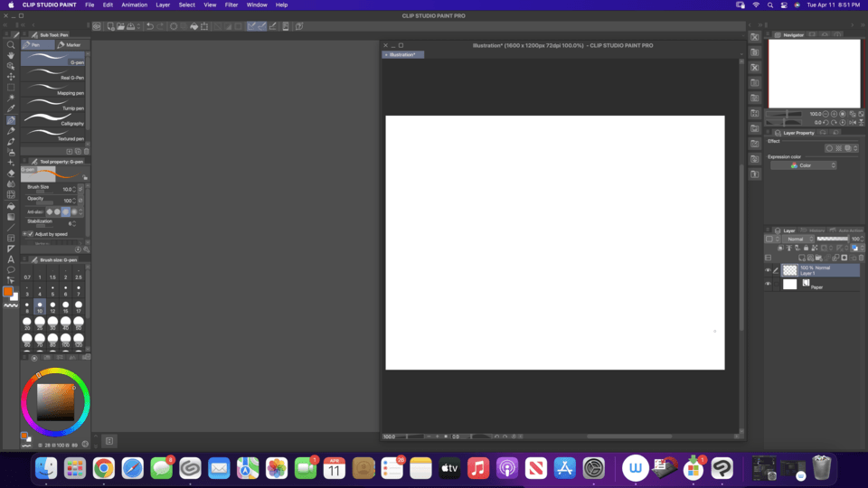
Task: Open the Filter menu
Action: click(x=231, y=5)
